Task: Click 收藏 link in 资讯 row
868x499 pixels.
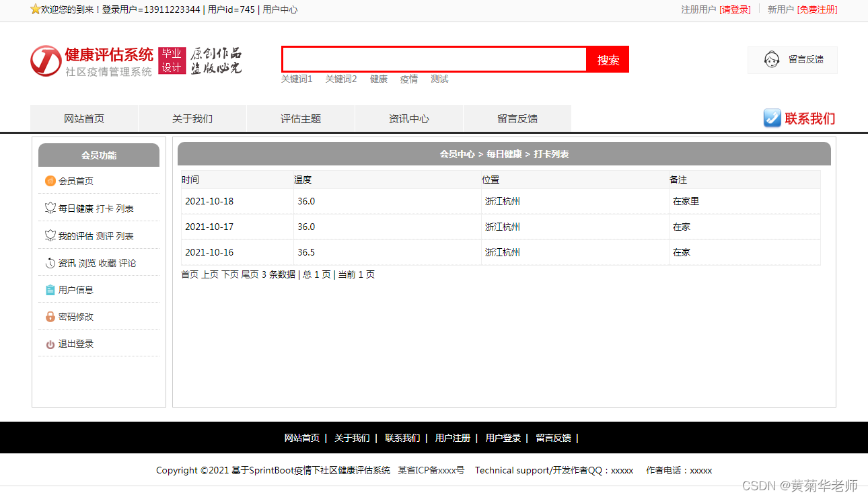Action: pyautogui.click(x=108, y=263)
